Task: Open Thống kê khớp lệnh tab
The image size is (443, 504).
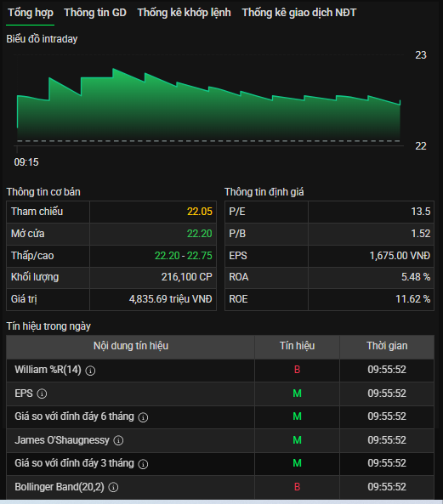Action: pyautogui.click(x=185, y=13)
